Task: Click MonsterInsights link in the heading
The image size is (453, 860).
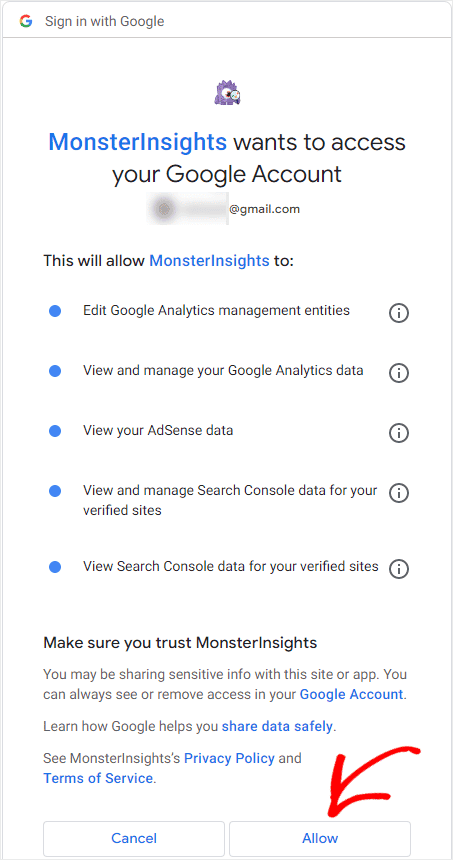Action: pyautogui.click(x=138, y=143)
